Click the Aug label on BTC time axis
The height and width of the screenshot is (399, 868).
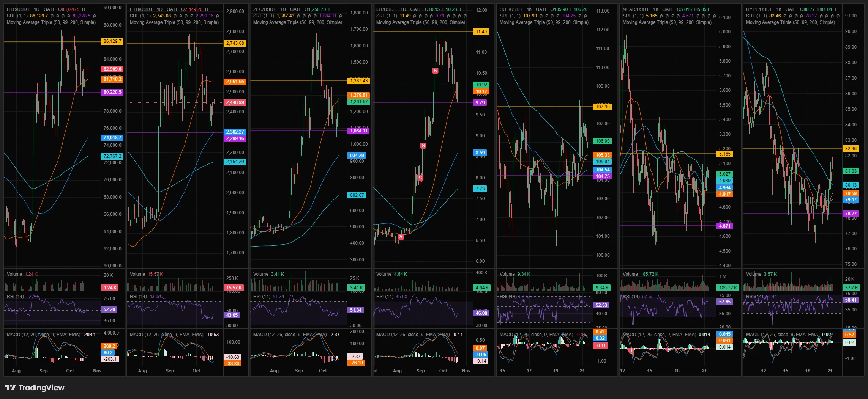point(16,371)
